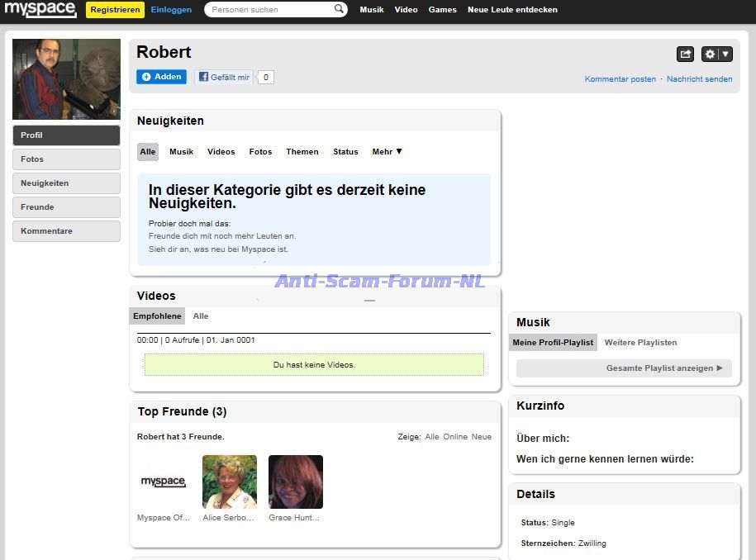The width and height of the screenshot is (756, 560).
Task: Click the share icon button
Action: 685,54
